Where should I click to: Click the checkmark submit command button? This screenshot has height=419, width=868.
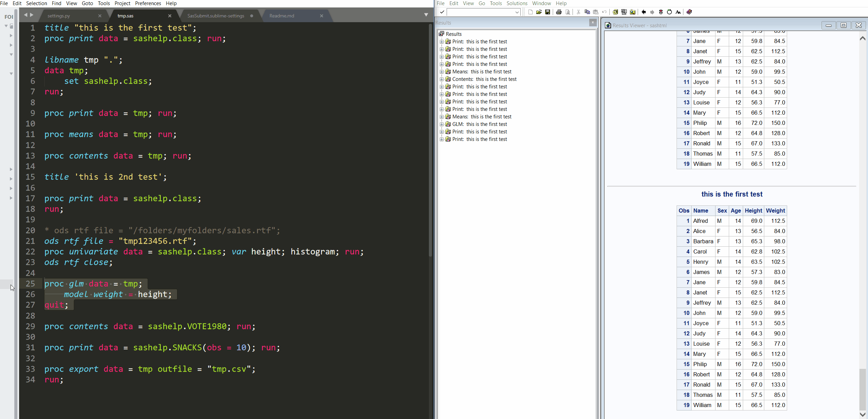point(442,12)
